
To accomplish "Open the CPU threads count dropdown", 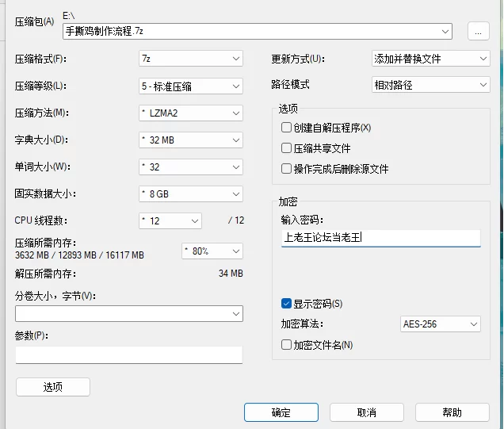I will point(170,221).
